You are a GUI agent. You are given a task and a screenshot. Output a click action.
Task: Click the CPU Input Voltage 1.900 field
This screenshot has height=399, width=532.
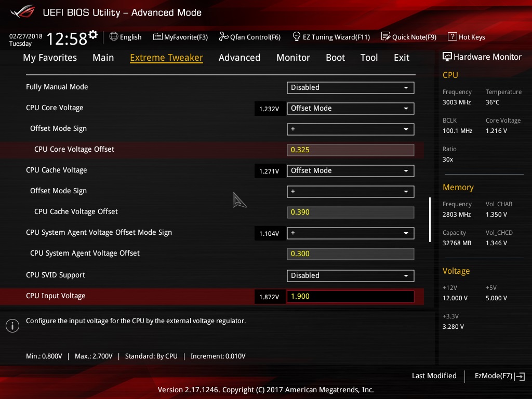351,296
